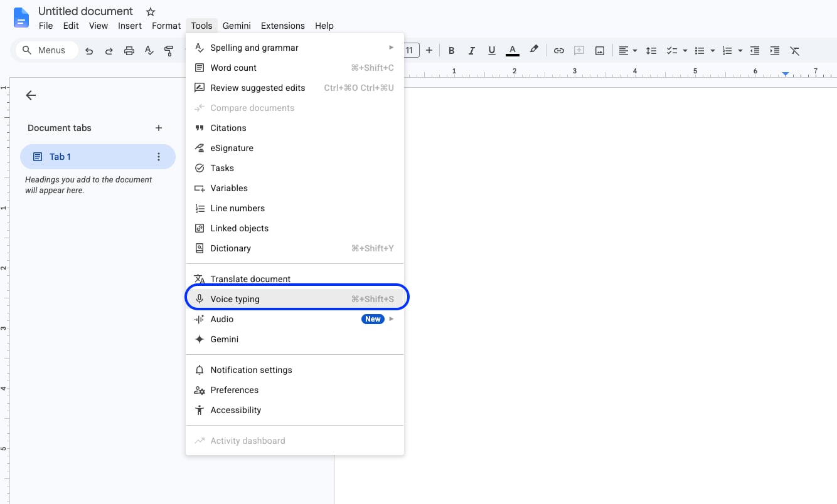Open Tab 1 options three-dot menu

click(159, 157)
